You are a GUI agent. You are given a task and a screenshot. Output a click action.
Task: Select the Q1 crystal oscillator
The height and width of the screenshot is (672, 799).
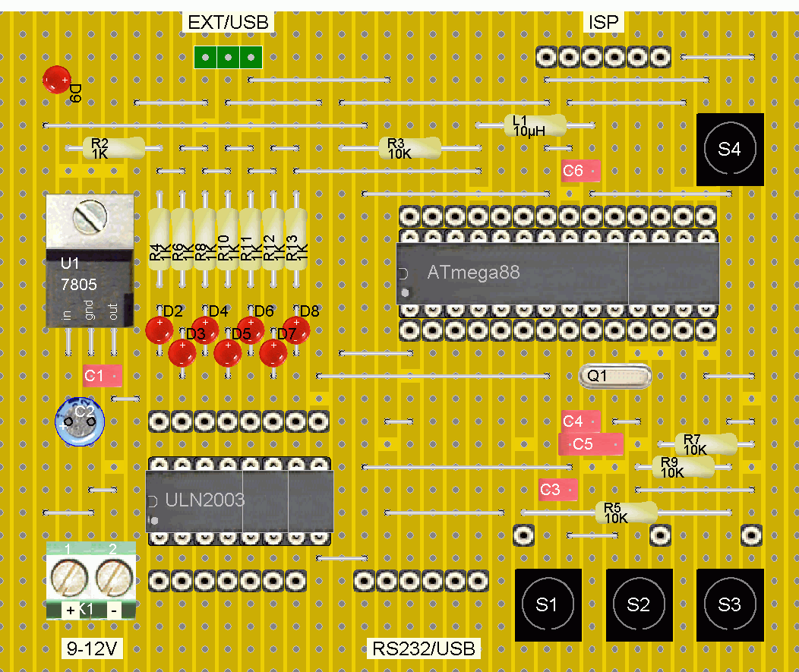615,376
